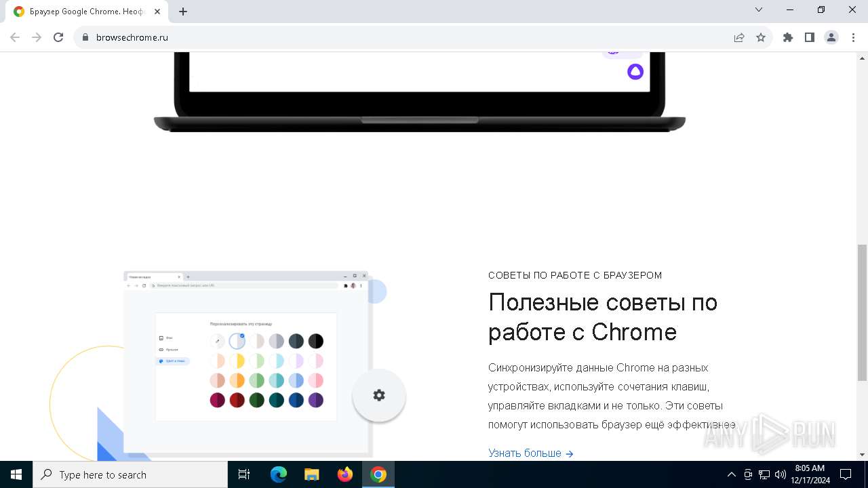Open the Chrome profile avatar
The width and height of the screenshot is (868, 488).
(831, 37)
